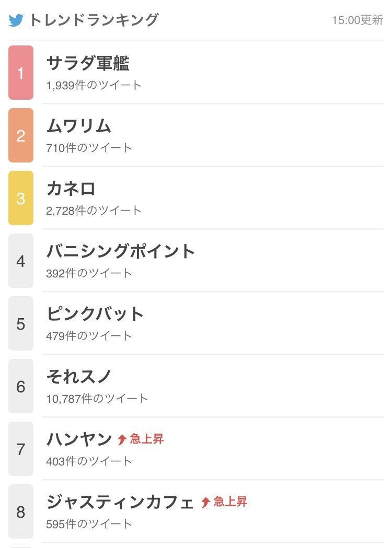Click the yellow rank 3 badge
This screenshot has height=548, width=392.
click(x=21, y=198)
